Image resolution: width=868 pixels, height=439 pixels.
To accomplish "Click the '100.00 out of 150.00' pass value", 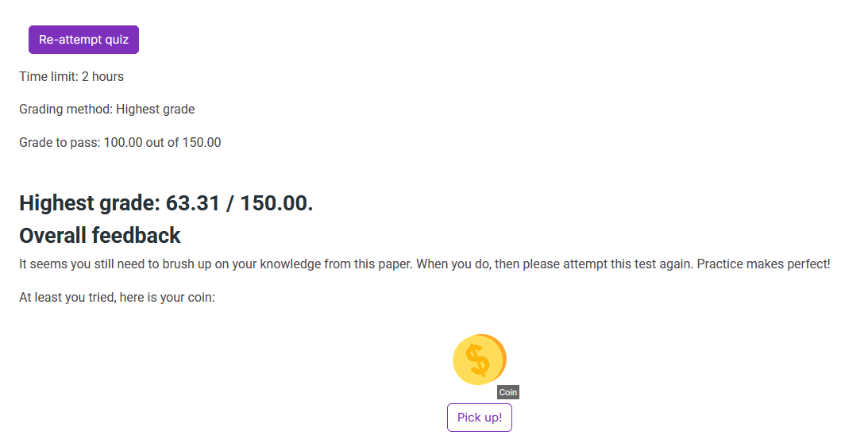I will (x=163, y=143).
